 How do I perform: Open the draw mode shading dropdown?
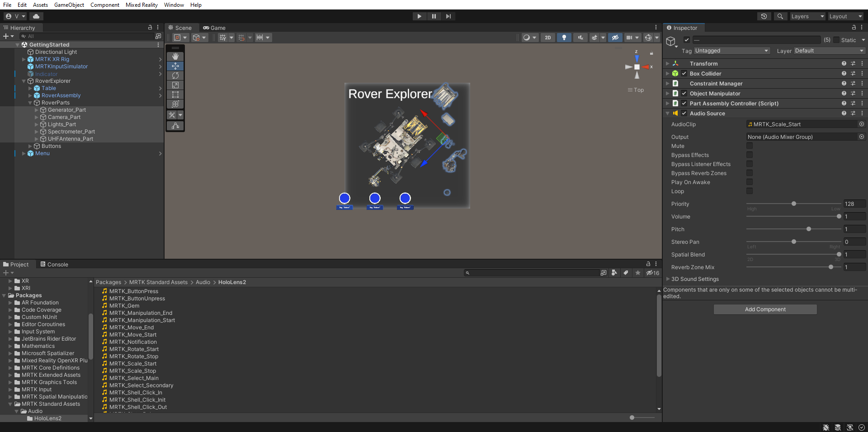click(529, 38)
